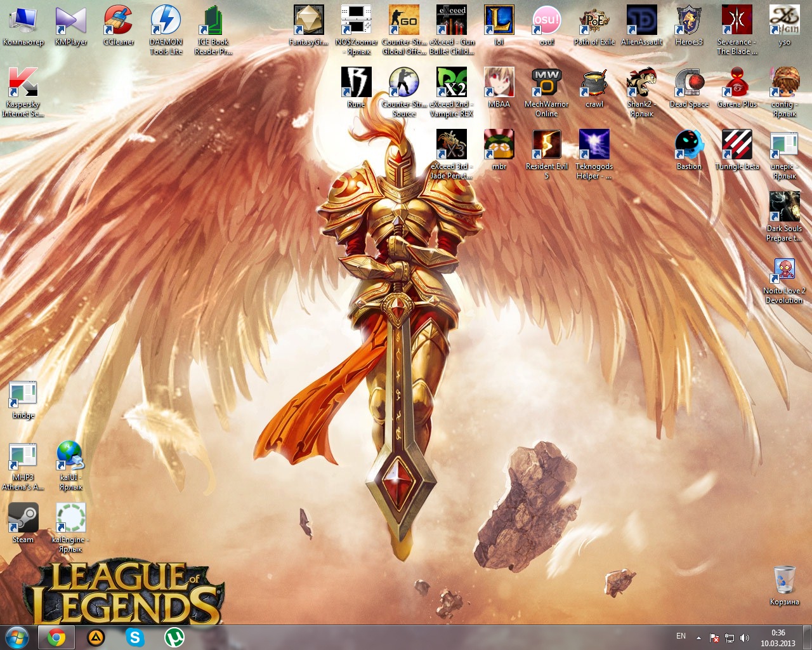Click the MBAA desktop icon
The image size is (812, 650).
[x=499, y=88]
